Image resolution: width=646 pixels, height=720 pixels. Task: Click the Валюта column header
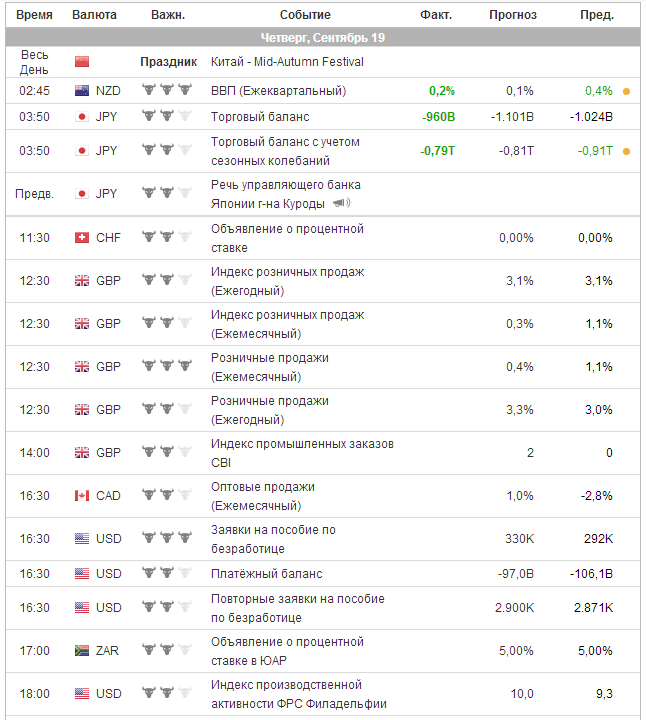(94, 15)
